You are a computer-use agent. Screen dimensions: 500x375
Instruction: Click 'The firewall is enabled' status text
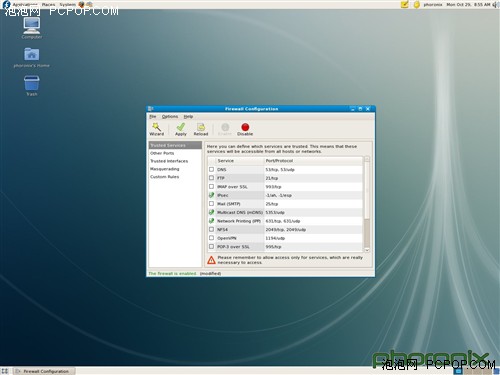(x=172, y=274)
